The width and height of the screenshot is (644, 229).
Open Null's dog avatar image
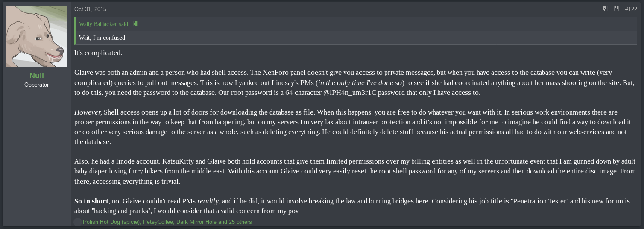37,36
